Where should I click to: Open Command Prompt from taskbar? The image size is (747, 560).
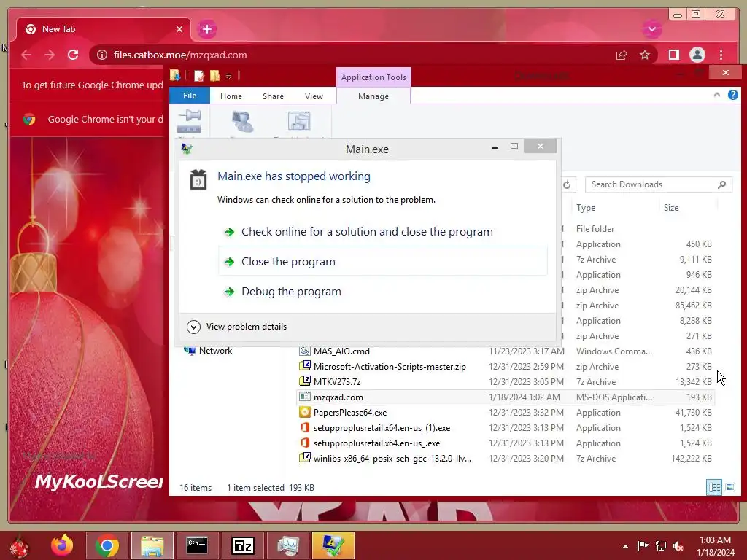[x=197, y=545]
